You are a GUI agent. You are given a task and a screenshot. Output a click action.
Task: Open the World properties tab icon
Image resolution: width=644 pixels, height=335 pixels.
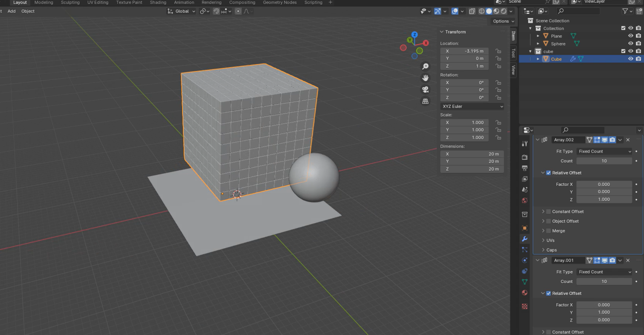(x=525, y=200)
